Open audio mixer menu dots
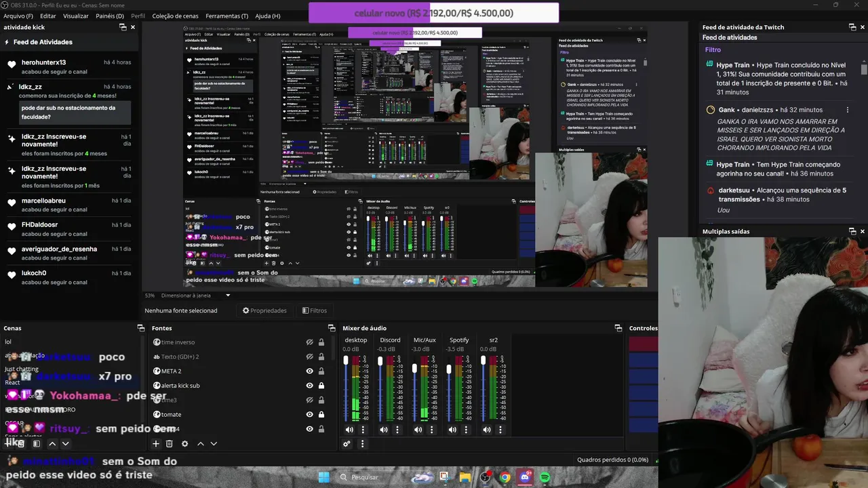The width and height of the screenshot is (868, 488). pyautogui.click(x=362, y=444)
